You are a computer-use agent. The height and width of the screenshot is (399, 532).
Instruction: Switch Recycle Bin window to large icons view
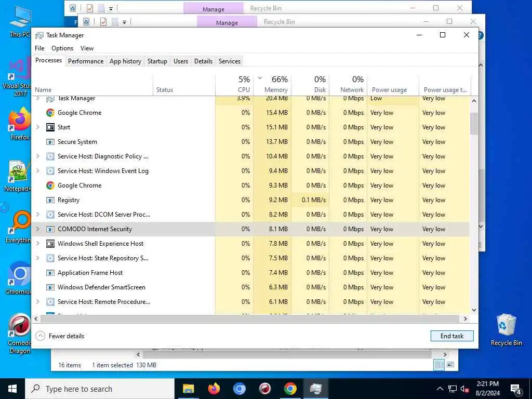click(450, 365)
